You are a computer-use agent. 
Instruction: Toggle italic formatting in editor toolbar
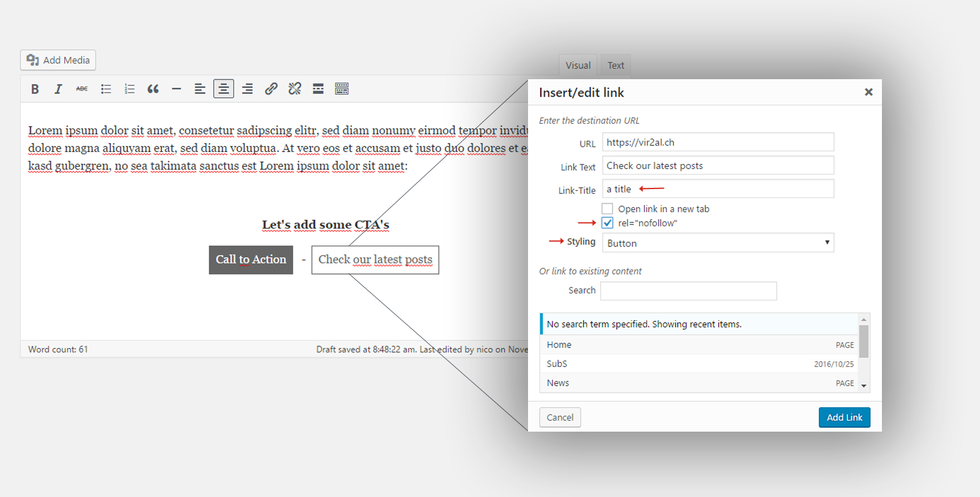click(58, 89)
